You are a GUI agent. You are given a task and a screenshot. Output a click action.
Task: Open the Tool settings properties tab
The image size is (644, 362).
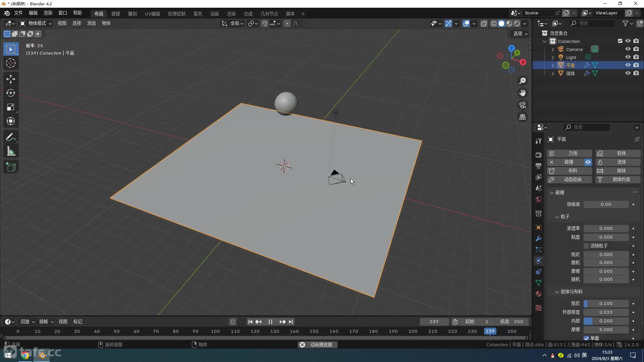(538, 141)
